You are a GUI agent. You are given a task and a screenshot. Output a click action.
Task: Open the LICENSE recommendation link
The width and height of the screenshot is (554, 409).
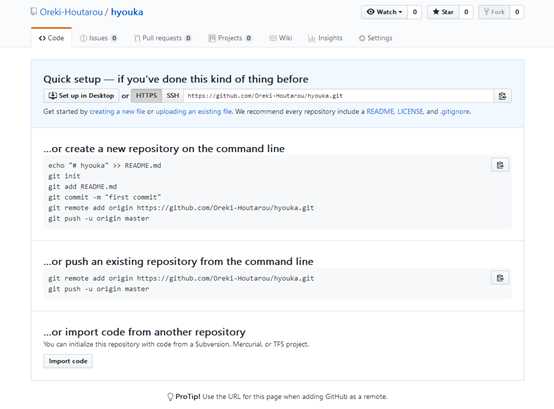click(x=410, y=112)
